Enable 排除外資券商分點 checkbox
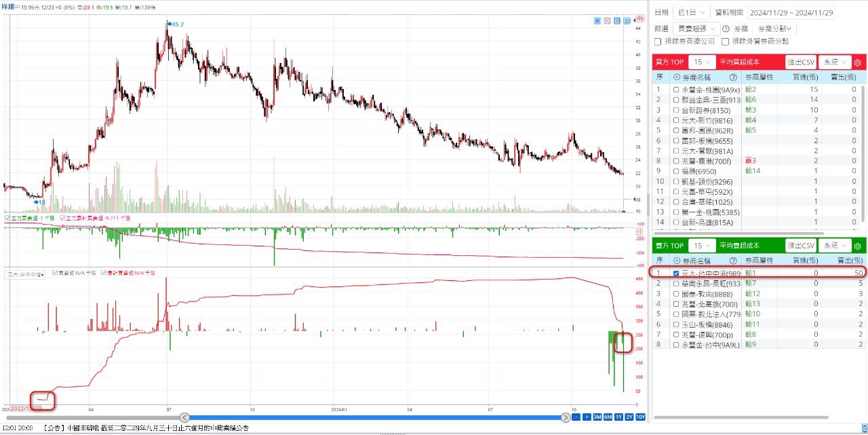868x435 pixels. (726, 41)
